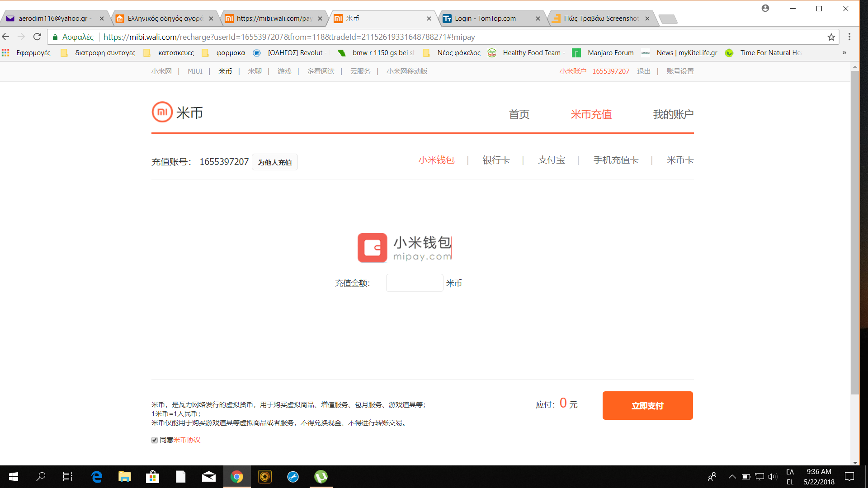This screenshot has height=488, width=868.
Task: Expand the bookmarks bar overflow chevron
Action: coord(844,53)
